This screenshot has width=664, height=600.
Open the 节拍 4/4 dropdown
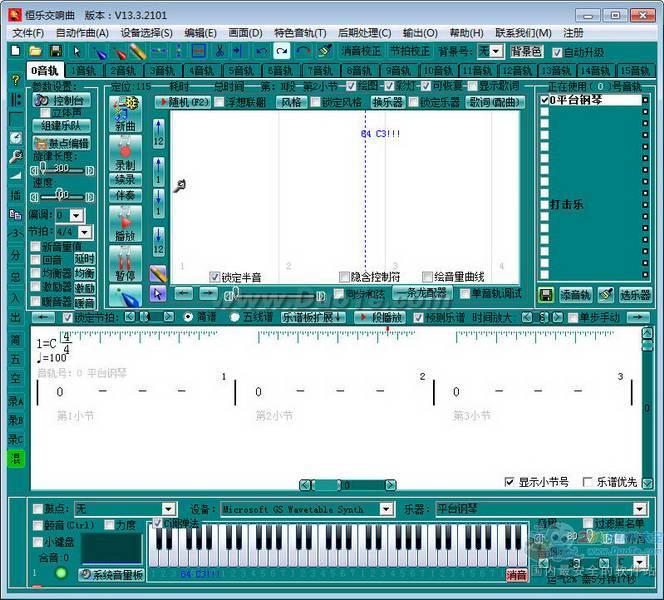click(85, 232)
